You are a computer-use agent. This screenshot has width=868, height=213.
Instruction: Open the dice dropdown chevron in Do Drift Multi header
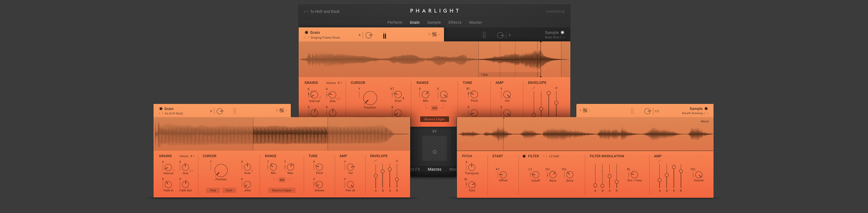286,110
